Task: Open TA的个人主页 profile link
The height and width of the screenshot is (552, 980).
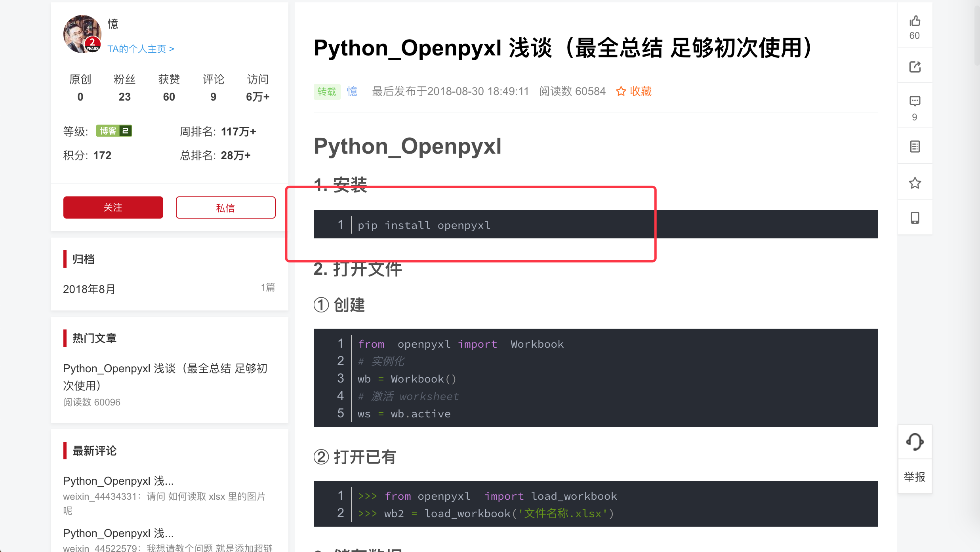Action: pos(141,49)
